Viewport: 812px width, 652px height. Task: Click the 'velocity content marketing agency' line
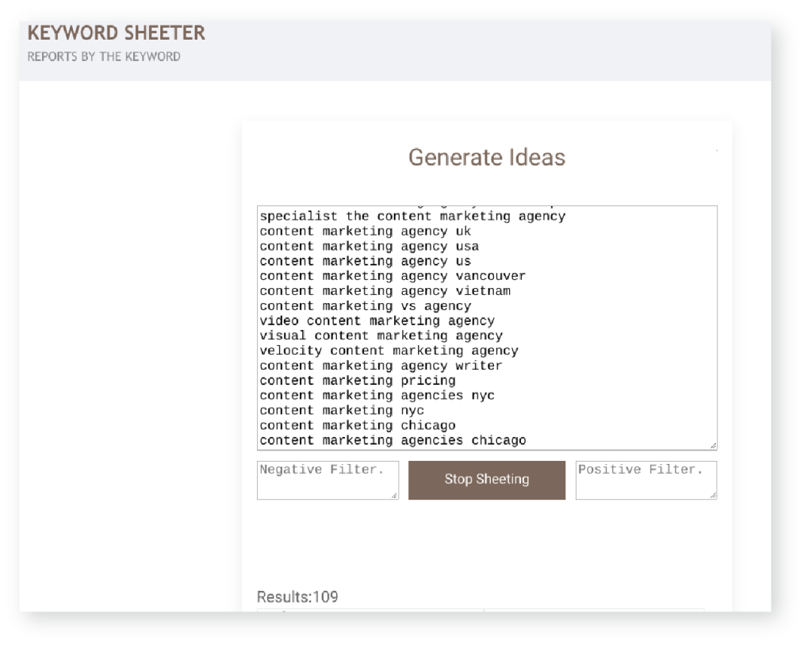click(389, 351)
